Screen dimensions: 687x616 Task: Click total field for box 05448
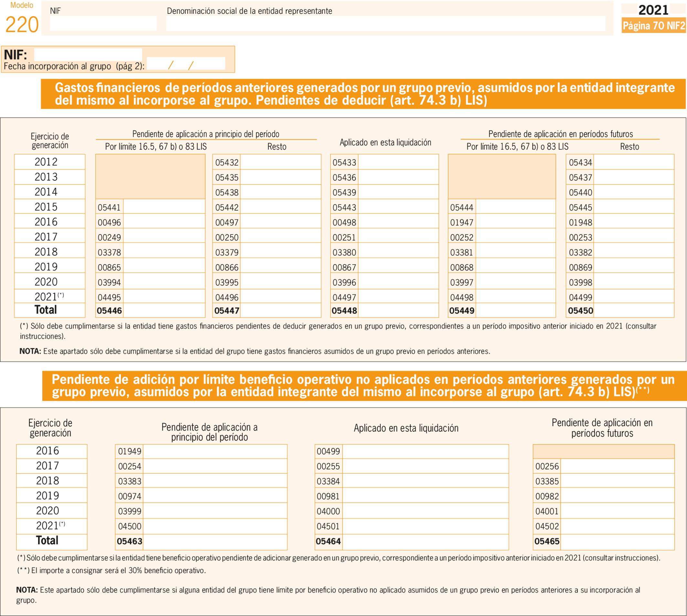(x=398, y=310)
